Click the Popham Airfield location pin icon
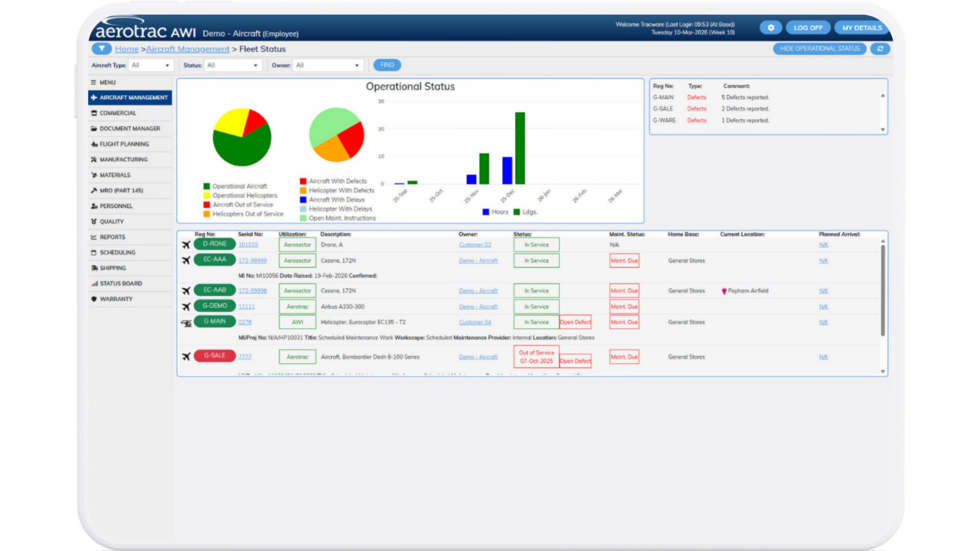The width and height of the screenshot is (980, 551). click(x=724, y=291)
